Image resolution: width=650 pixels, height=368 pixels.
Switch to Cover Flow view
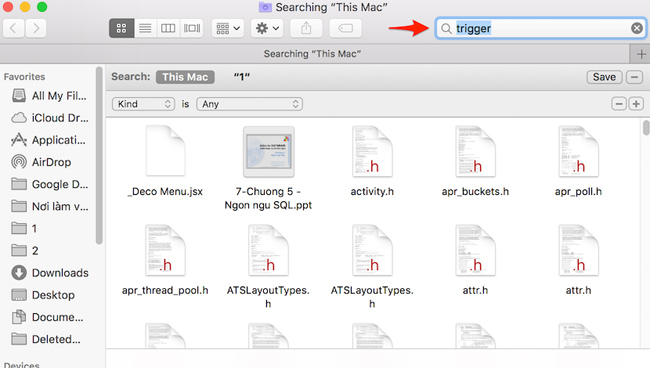tap(192, 28)
